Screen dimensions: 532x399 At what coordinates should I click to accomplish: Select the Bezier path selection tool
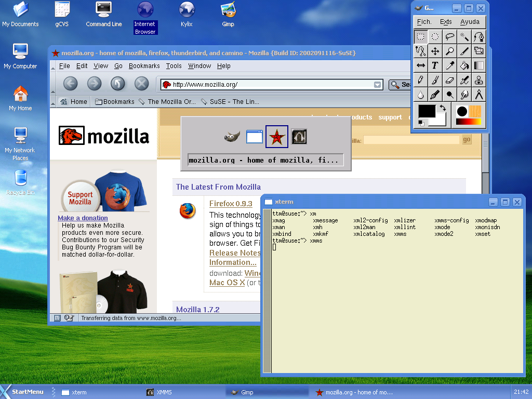[x=478, y=37]
